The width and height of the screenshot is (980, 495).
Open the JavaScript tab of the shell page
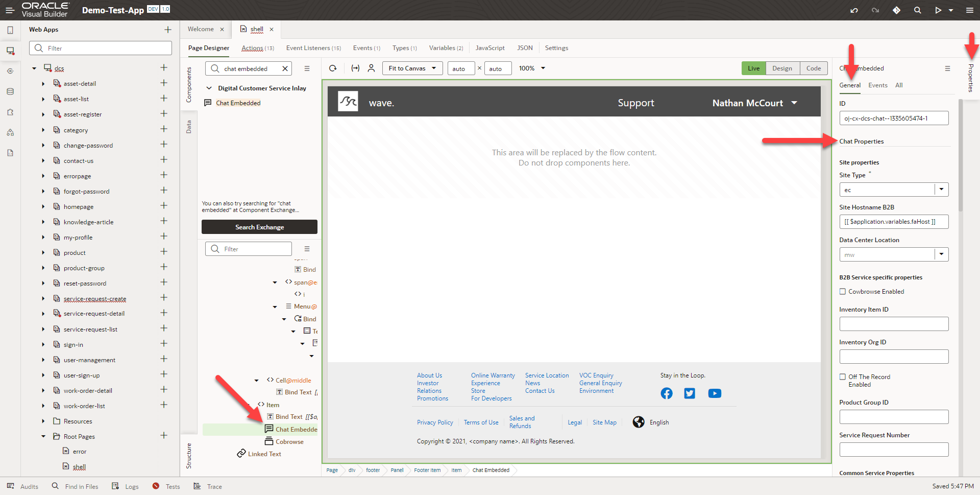[489, 48]
